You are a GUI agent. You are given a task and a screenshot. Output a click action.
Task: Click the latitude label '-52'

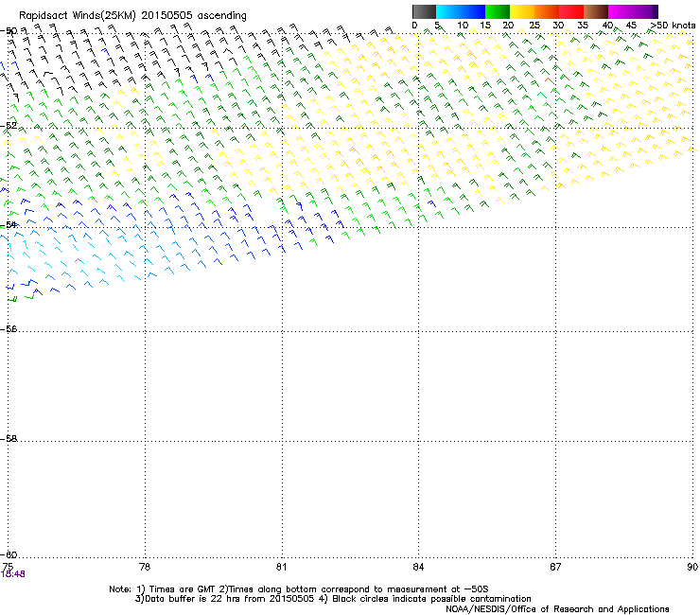(x=9, y=126)
